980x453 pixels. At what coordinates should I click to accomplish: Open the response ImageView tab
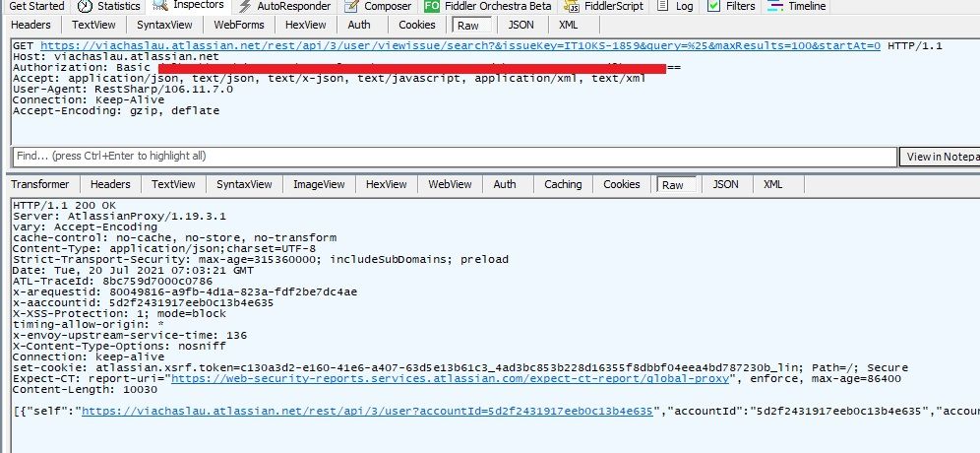[x=319, y=184]
